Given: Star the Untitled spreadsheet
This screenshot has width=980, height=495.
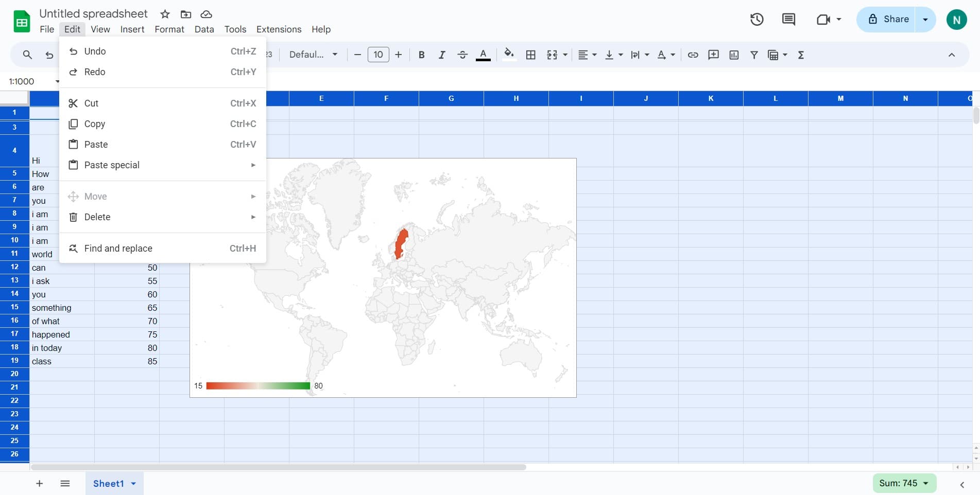Looking at the screenshot, I should point(165,14).
